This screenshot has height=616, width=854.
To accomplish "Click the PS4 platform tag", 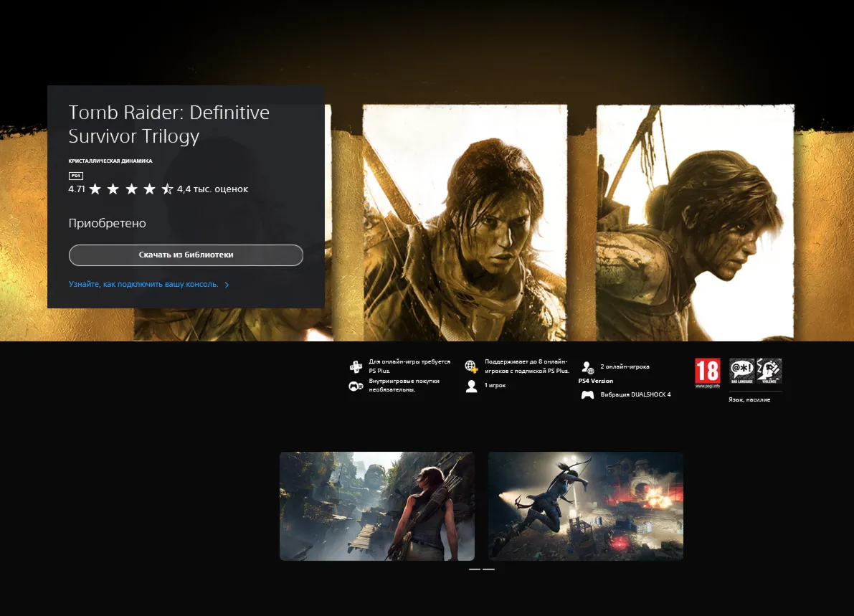I will pos(75,176).
